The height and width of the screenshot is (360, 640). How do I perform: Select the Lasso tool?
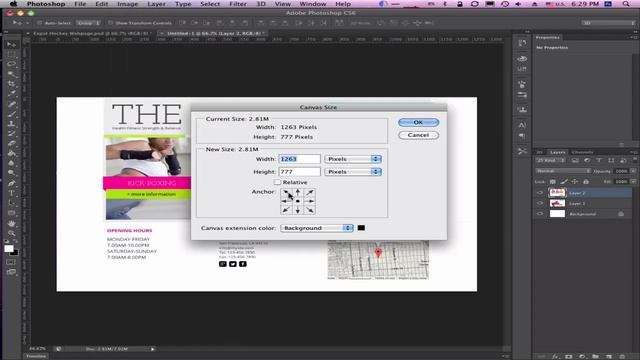click(11, 64)
